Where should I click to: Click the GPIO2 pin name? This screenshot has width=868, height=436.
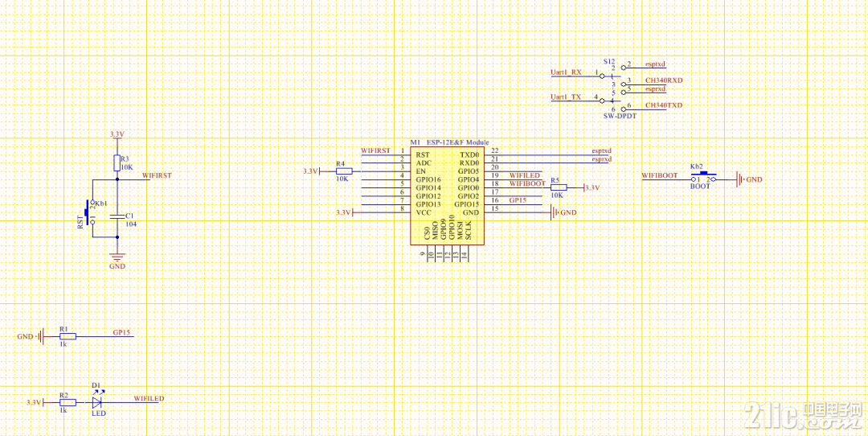[x=469, y=196]
